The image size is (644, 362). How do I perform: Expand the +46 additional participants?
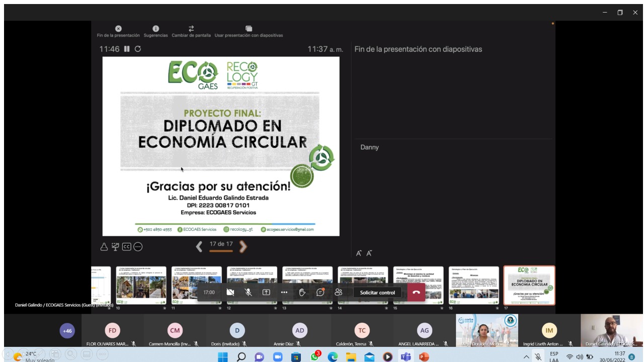coord(67,331)
